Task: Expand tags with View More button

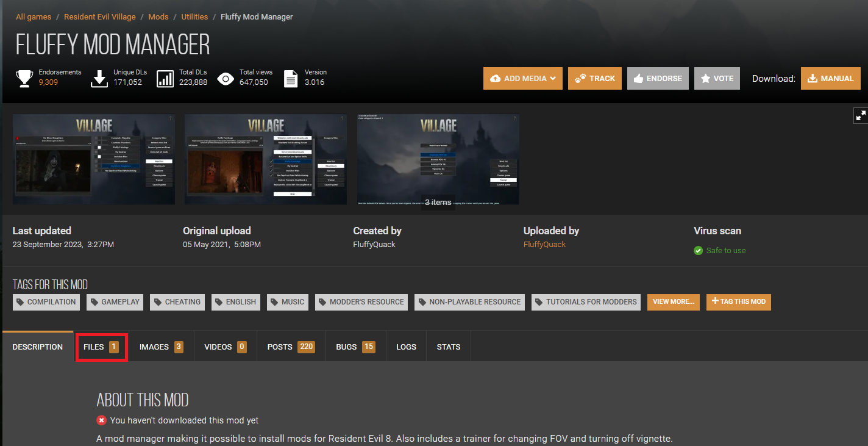Action: pos(673,302)
